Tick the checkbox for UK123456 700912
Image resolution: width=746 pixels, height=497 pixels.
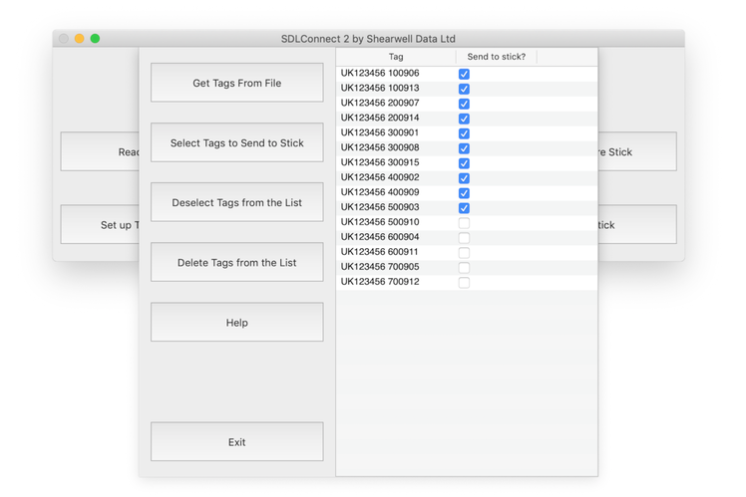click(464, 283)
